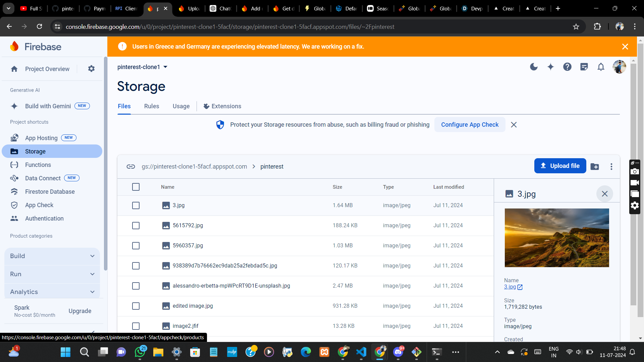644x362 pixels.
Task: Click the Upload file button
Action: tap(560, 166)
